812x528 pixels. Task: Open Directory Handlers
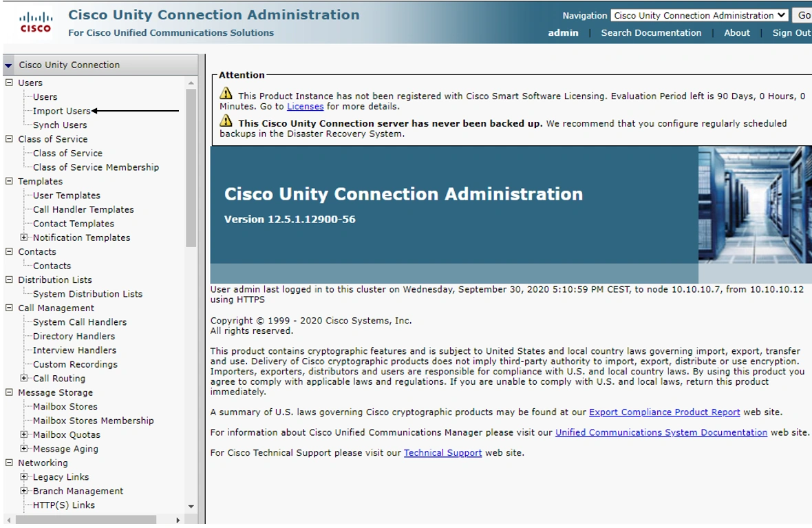74,336
